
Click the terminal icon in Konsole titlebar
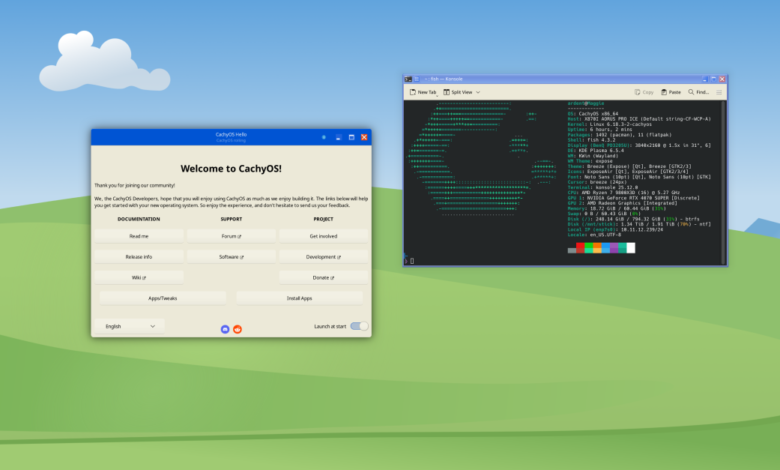click(408, 79)
